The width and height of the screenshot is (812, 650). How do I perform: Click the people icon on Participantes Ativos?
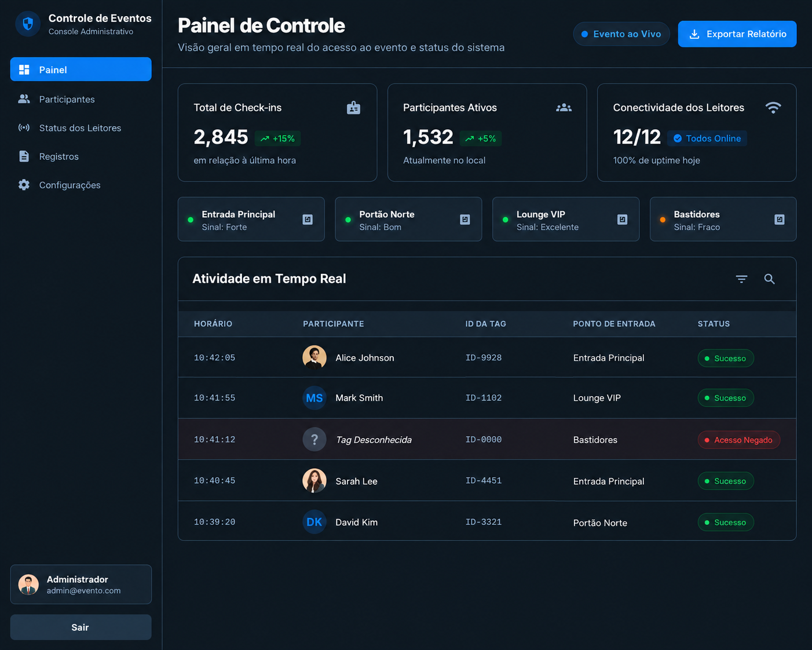click(x=564, y=108)
